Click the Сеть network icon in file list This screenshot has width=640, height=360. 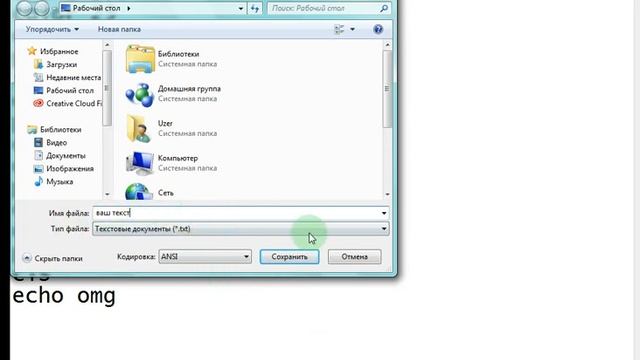(x=140, y=192)
